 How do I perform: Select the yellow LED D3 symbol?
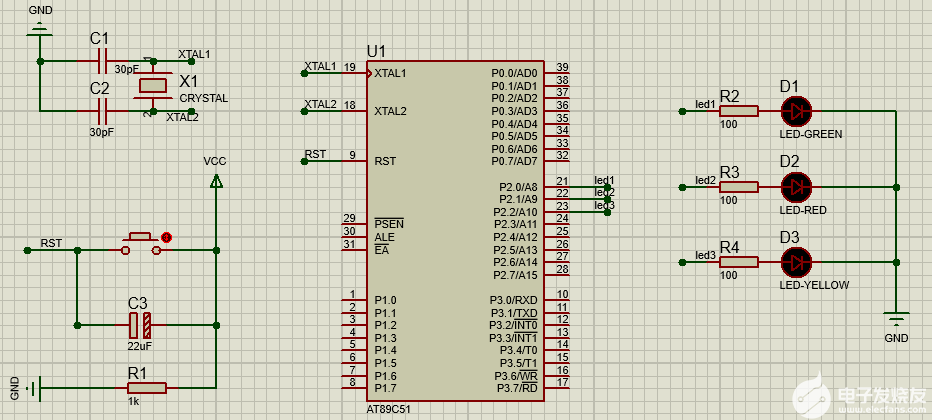[x=797, y=262]
